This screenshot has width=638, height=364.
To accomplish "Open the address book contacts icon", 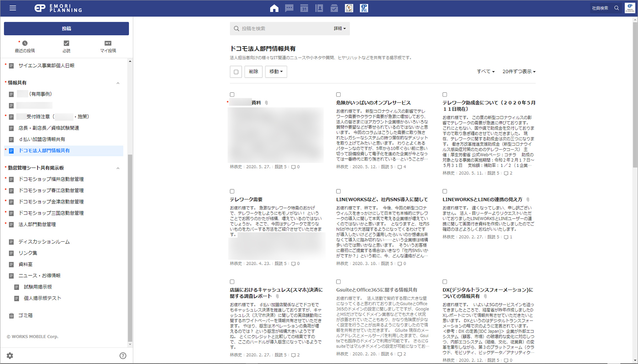I will point(319,8).
